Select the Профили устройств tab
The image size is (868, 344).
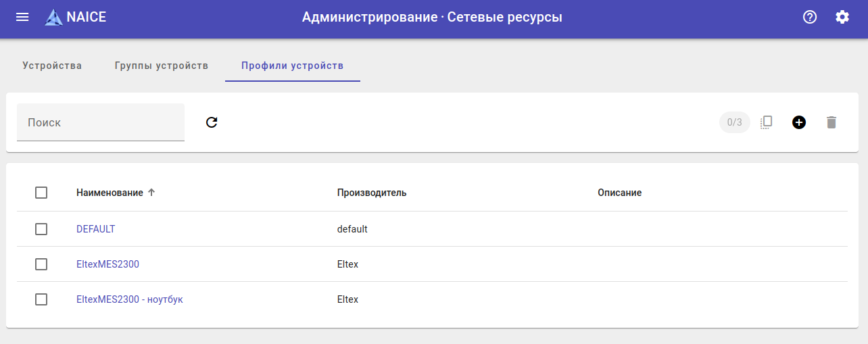tap(293, 66)
